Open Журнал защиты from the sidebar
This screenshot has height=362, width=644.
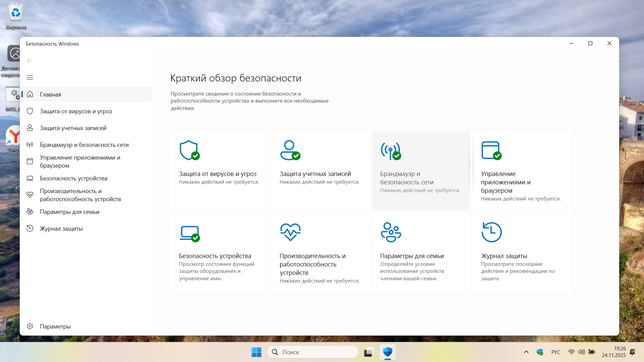[61, 229]
